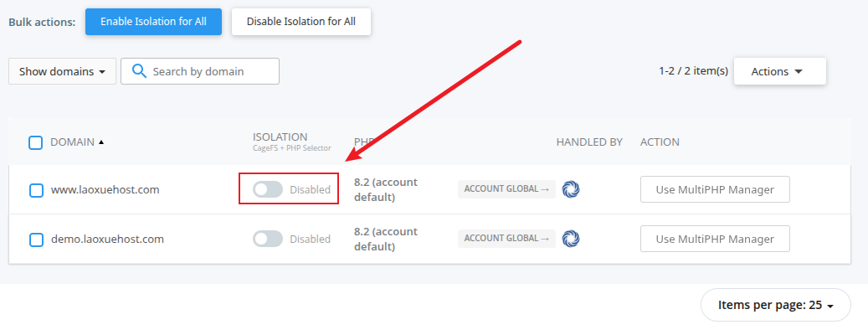This screenshot has width=868, height=335.
Task: Click the search magnifier icon
Action: [139, 71]
